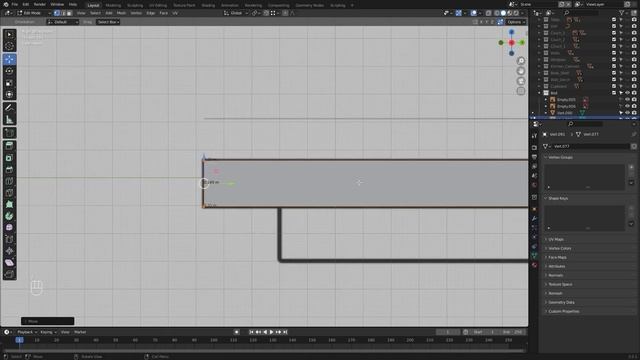Activate the Annotate pencil tool
This screenshot has height=360, width=640.
pos(9,108)
